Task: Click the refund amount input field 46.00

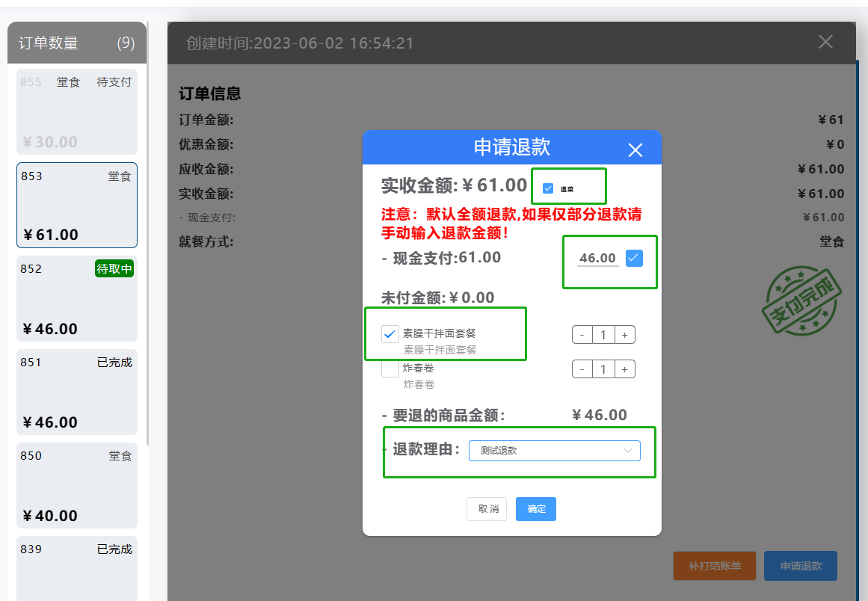Action: pos(598,258)
